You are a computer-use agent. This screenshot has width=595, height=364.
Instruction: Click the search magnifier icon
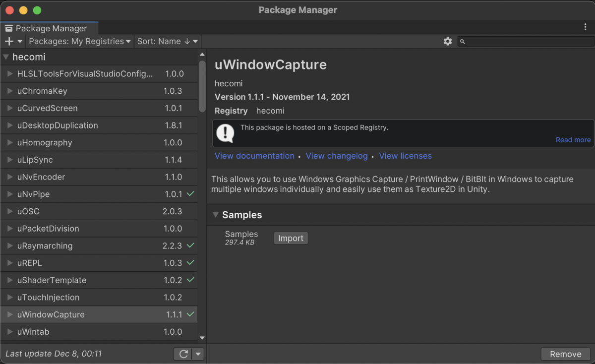click(x=463, y=42)
